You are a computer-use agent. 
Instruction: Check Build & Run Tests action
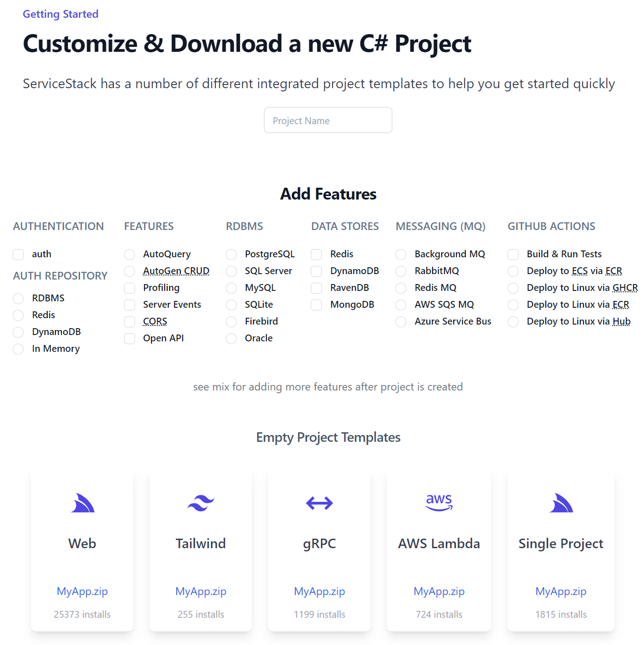(513, 255)
